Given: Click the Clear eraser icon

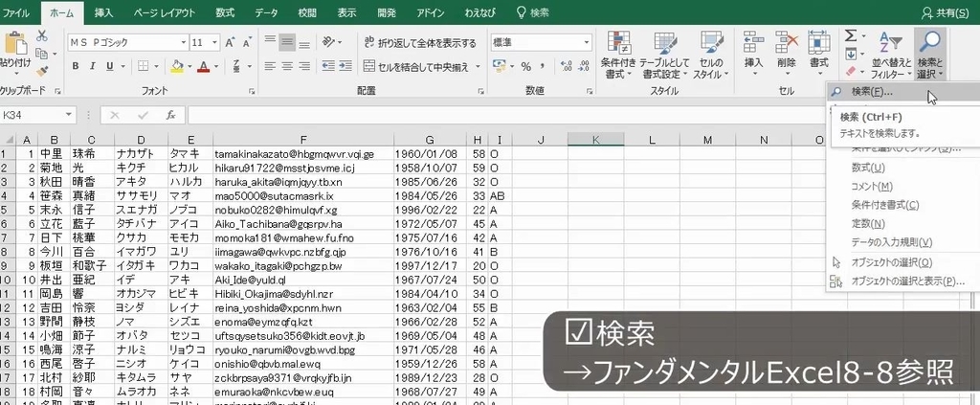Looking at the screenshot, I should click(x=851, y=73).
